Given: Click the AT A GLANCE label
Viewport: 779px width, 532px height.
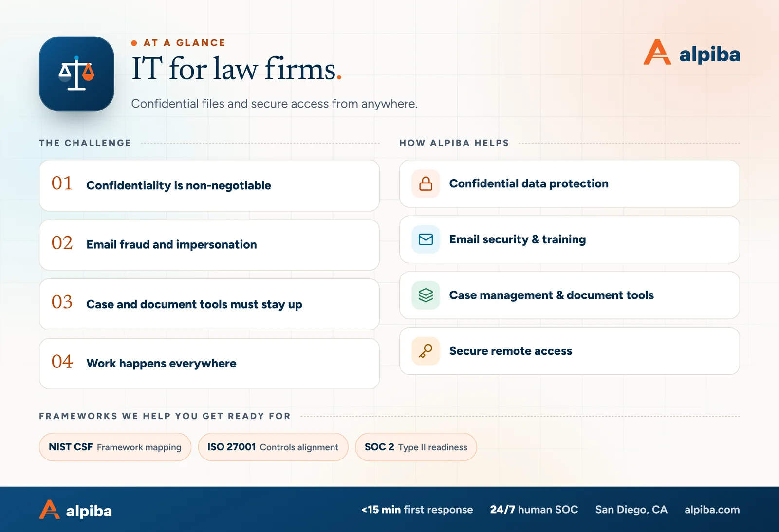Looking at the screenshot, I should coord(184,43).
